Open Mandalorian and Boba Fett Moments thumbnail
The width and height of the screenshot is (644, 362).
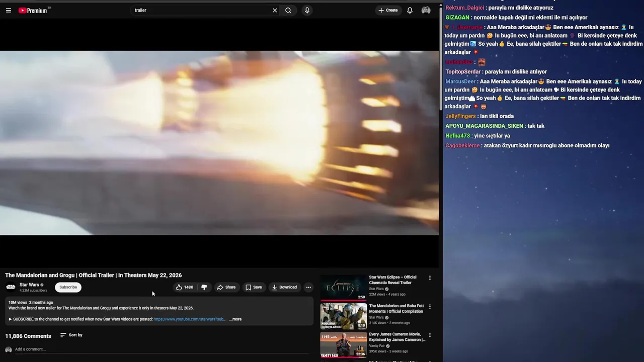[344, 316]
